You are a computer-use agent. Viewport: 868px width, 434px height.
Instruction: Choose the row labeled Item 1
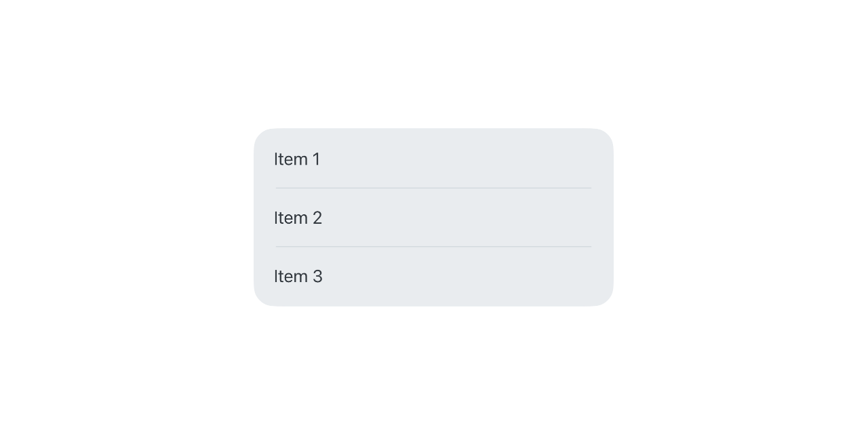click(433, 159)
